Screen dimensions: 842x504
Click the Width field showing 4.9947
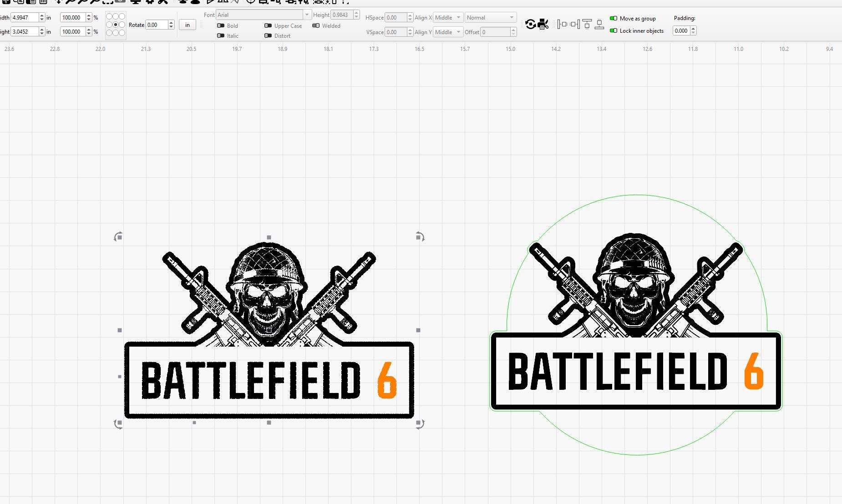click(x=25, y=17)
